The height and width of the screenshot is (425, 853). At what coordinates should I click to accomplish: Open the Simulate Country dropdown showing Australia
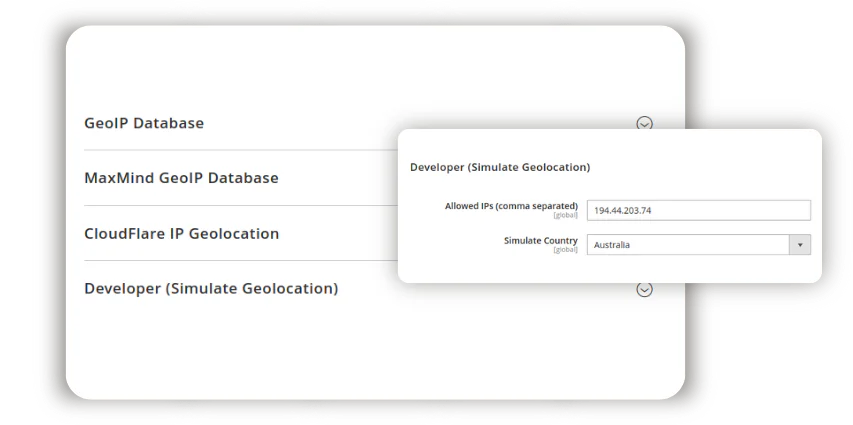699,245
